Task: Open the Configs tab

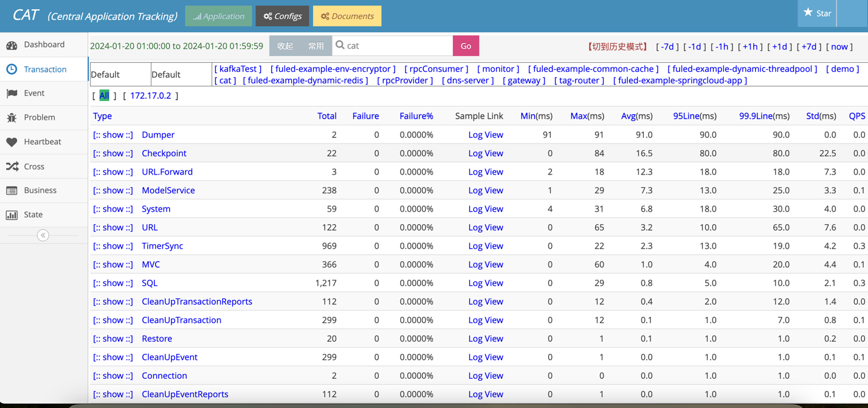Action: [282, 16]
